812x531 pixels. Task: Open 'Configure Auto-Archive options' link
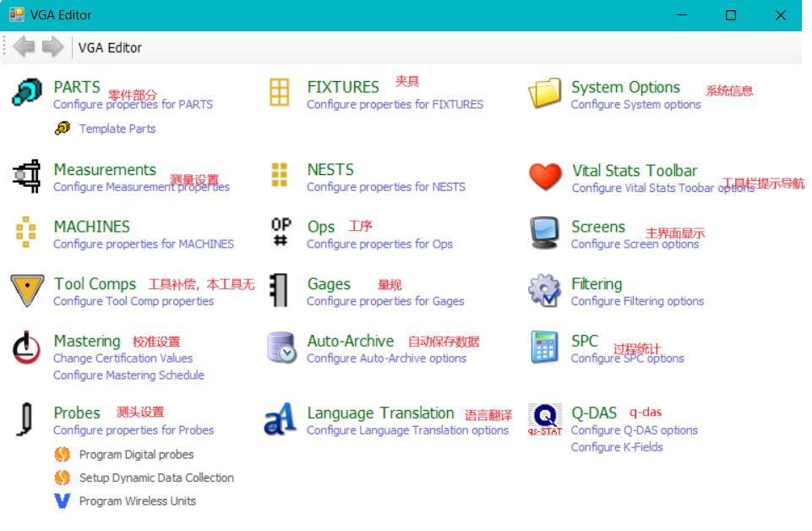[x=387, y=359]
